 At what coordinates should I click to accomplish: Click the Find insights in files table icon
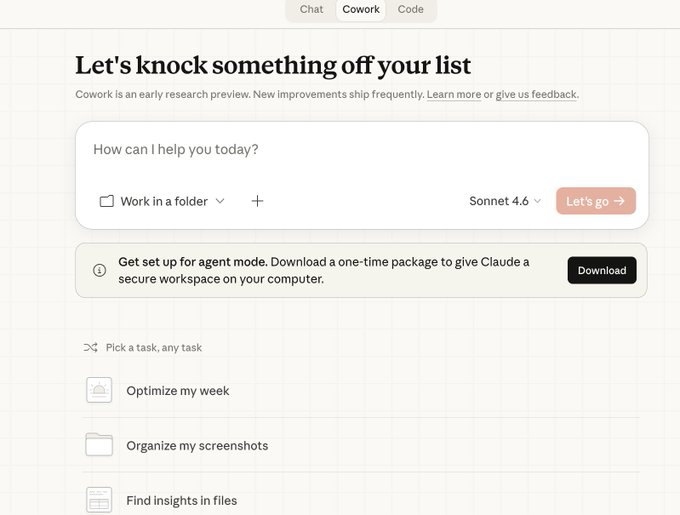(99, 500)
